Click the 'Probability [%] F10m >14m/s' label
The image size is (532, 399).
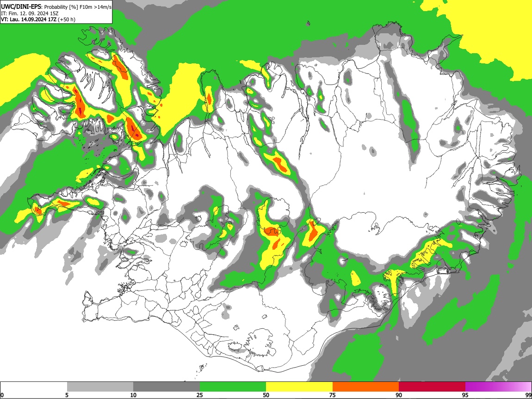click(78, 7)
